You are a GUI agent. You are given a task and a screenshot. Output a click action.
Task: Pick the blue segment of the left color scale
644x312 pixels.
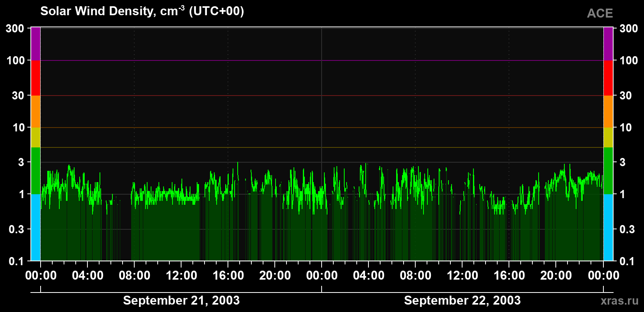tap(36, 227)
